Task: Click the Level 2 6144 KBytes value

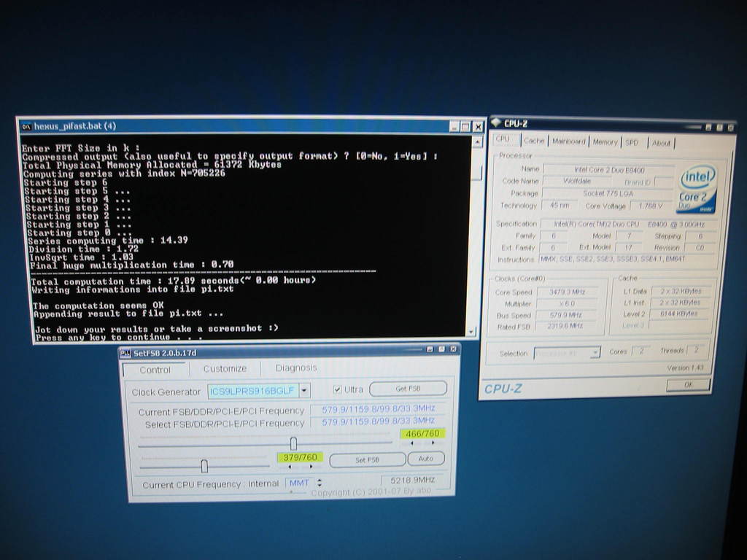Action: [x=679, y=314]
